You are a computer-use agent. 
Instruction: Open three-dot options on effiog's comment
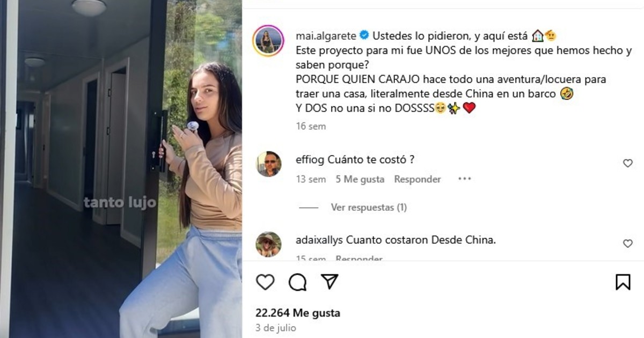click(x=464, y=179)
